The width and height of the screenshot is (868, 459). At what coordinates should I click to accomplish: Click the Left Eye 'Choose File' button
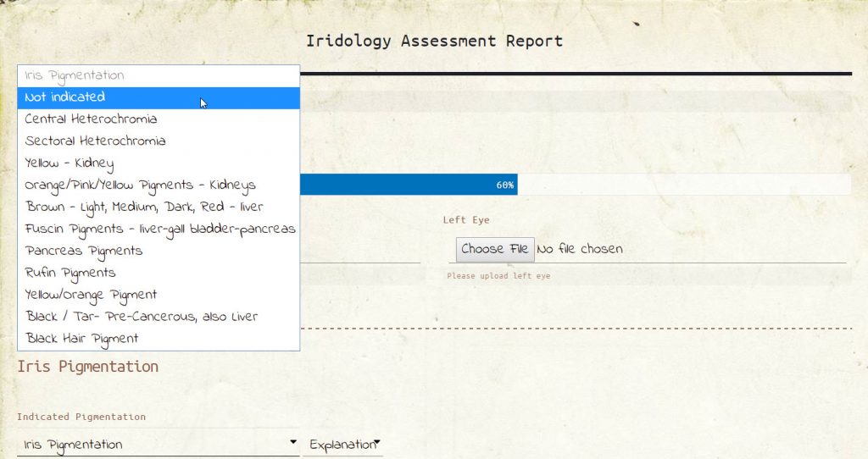495,250
